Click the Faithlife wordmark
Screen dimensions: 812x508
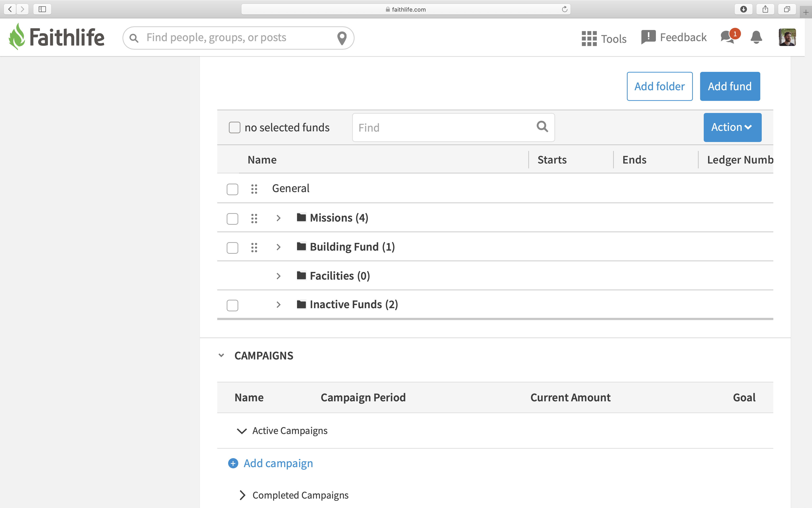click(x=67, y=37)
